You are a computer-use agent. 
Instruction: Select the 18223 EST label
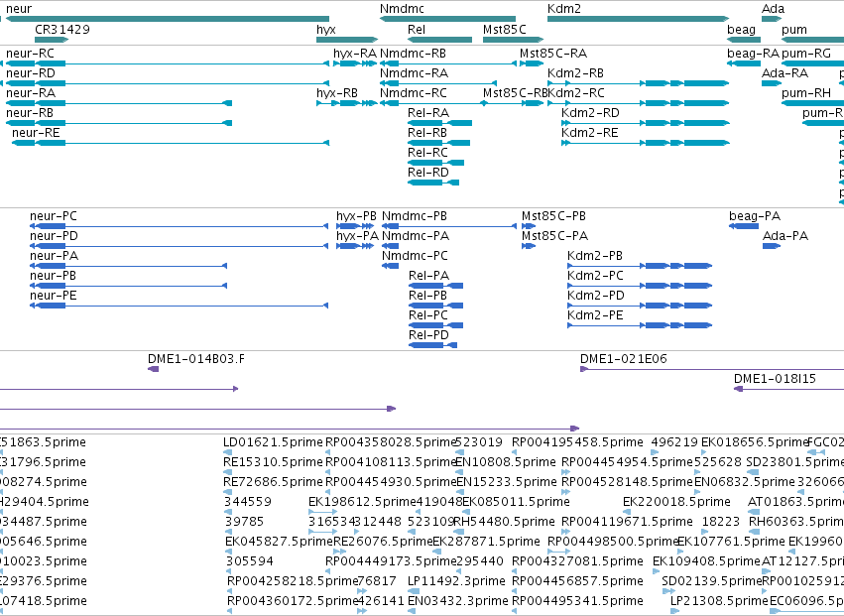pos(721,522)
